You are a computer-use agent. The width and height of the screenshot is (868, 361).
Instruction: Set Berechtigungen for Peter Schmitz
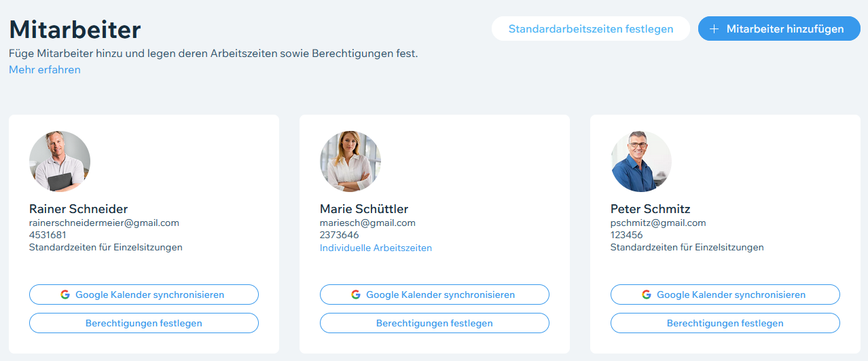(x=725, y=323)
